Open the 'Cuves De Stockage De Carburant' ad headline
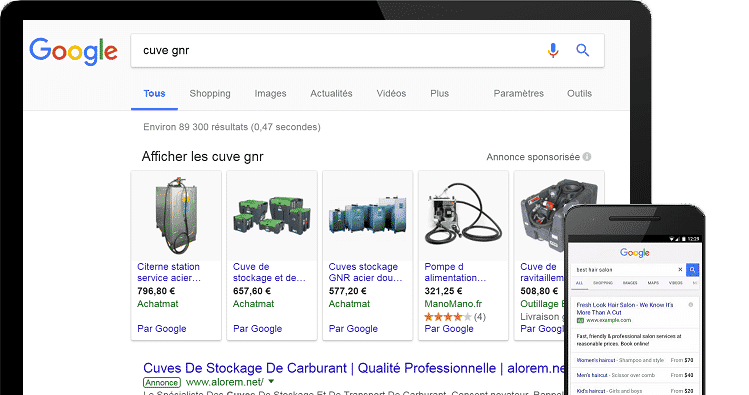Image resolution: width=749 pixels, height=395 pixels. [353, 368]
